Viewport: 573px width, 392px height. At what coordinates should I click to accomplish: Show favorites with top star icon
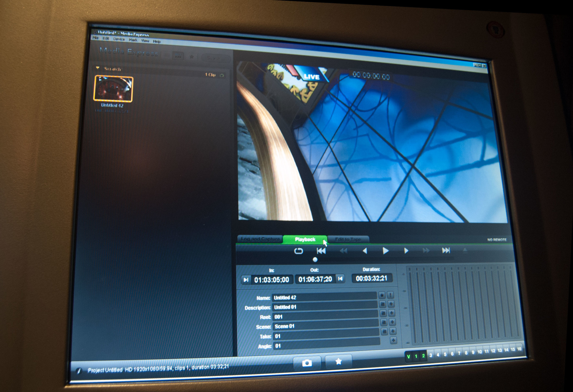192,57
